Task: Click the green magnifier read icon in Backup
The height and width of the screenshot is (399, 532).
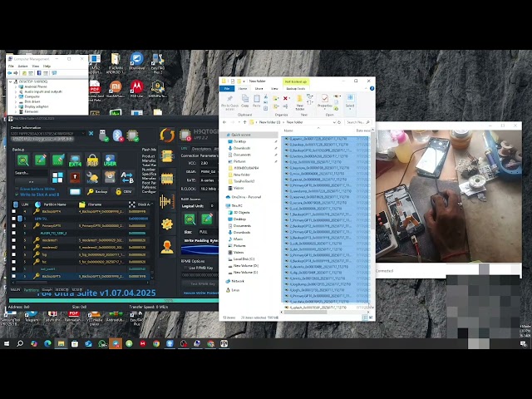Action: [22, 160]
